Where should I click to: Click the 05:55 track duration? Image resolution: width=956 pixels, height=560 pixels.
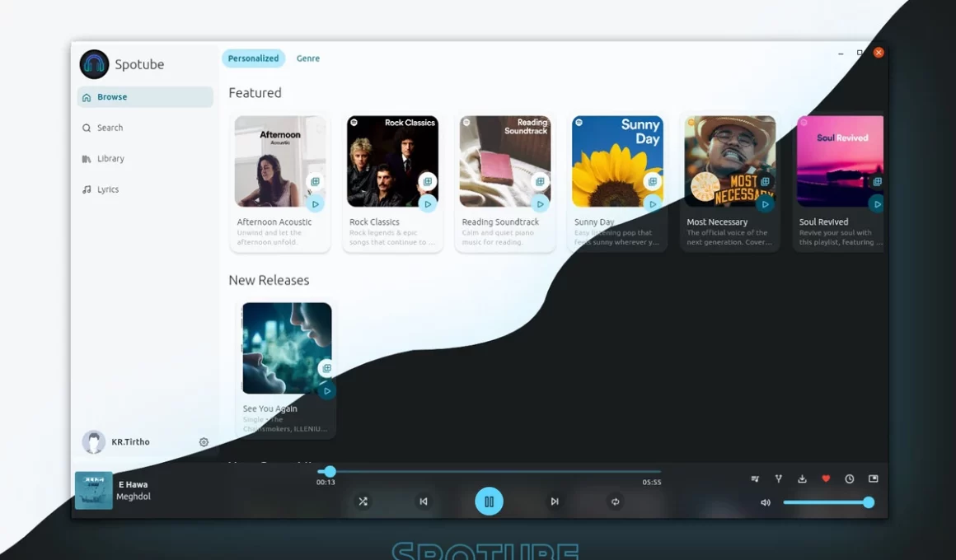point(652,483)
